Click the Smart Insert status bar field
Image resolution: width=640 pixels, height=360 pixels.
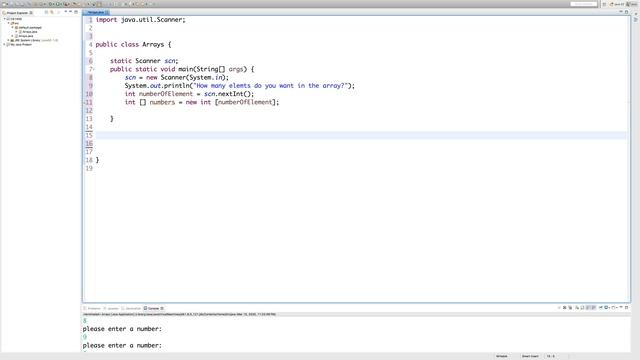[530, 356]
